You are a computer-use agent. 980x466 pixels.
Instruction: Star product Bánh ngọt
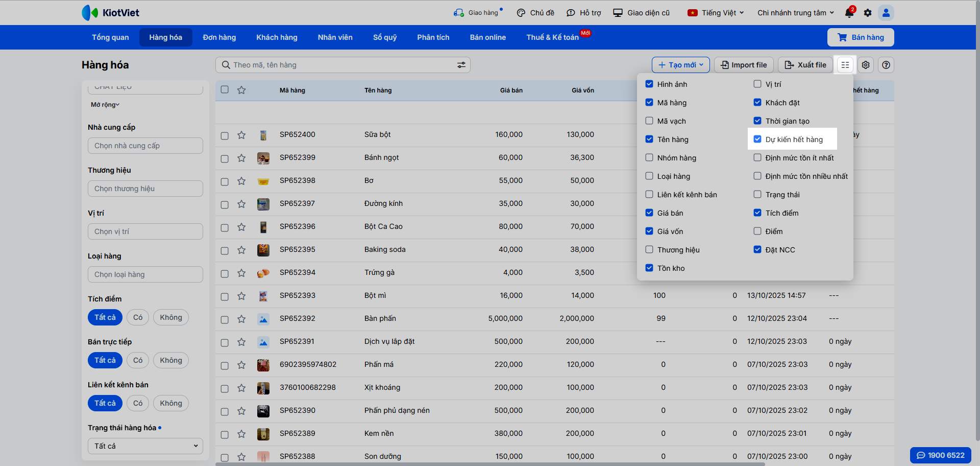[x=241, y=158]
